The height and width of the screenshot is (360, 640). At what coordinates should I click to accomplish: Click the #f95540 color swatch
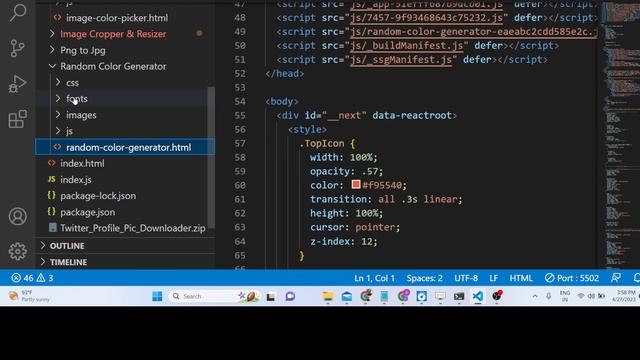tap(356, 184)
